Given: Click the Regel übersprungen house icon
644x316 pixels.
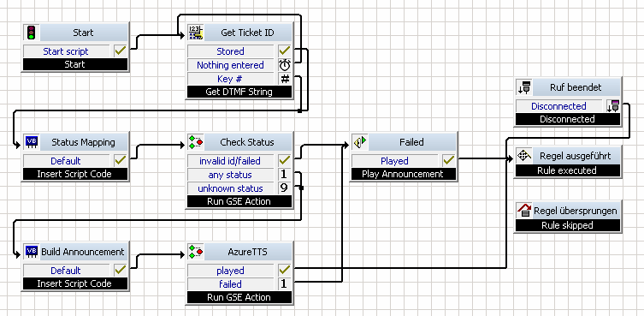Looking at the screenshot, I should [x=524, y=211].
